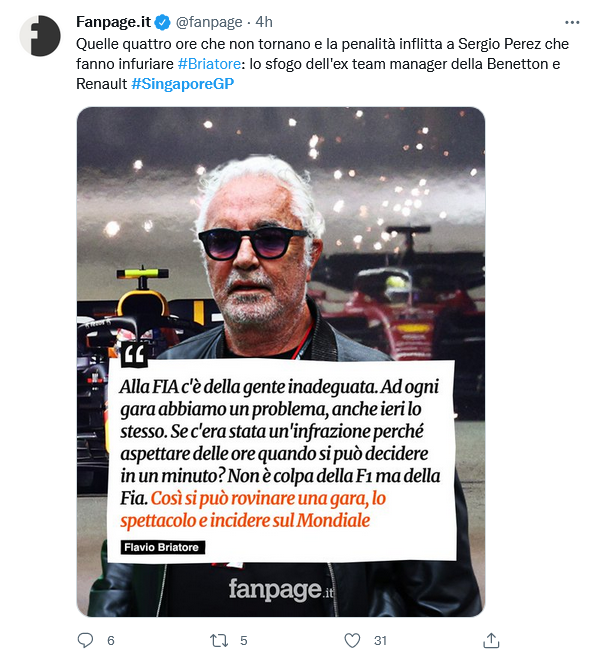Image resolution: width=598 pixels, height=662 pixels.
Task: Click the tweet text about Sergio Perez
Action: pos(322,64)
